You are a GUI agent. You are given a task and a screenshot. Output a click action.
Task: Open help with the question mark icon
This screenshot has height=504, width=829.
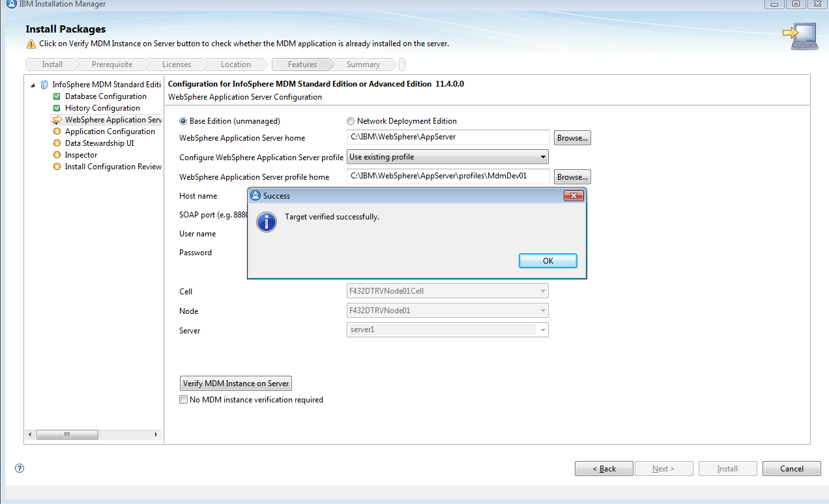pyautogui.click(x=20, y=468)
